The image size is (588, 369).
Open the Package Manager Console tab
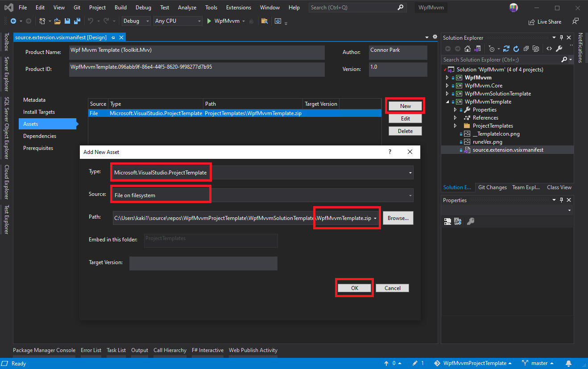tap(44, 350)
